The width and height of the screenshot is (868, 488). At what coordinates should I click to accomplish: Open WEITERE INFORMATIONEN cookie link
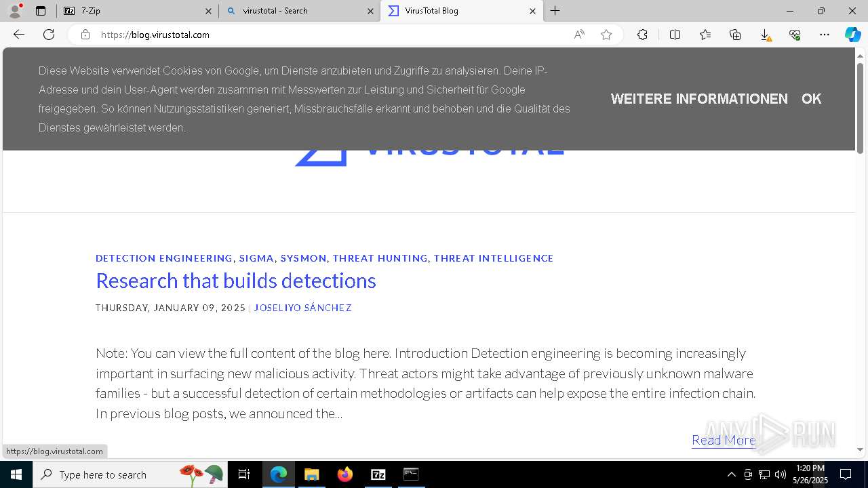[699, 99]
